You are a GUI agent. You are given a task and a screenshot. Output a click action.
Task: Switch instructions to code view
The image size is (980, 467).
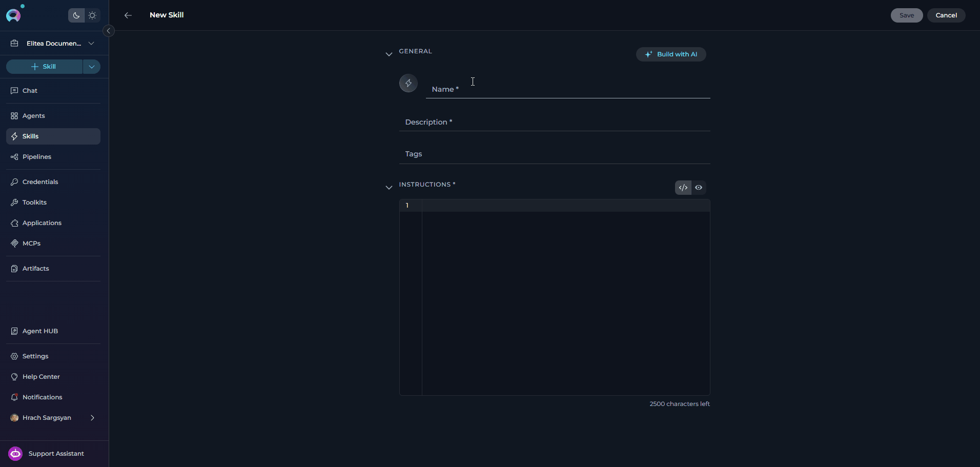(x=683, y=188)
